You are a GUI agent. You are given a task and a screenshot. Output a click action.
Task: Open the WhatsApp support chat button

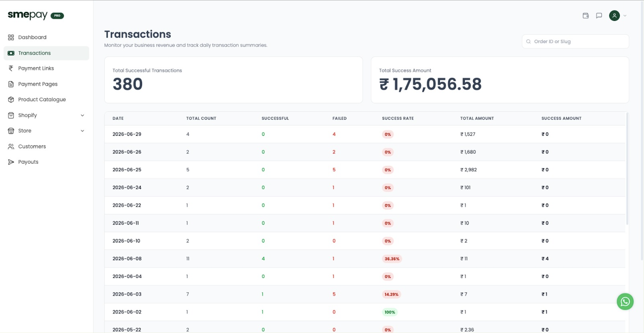(625, 301)
